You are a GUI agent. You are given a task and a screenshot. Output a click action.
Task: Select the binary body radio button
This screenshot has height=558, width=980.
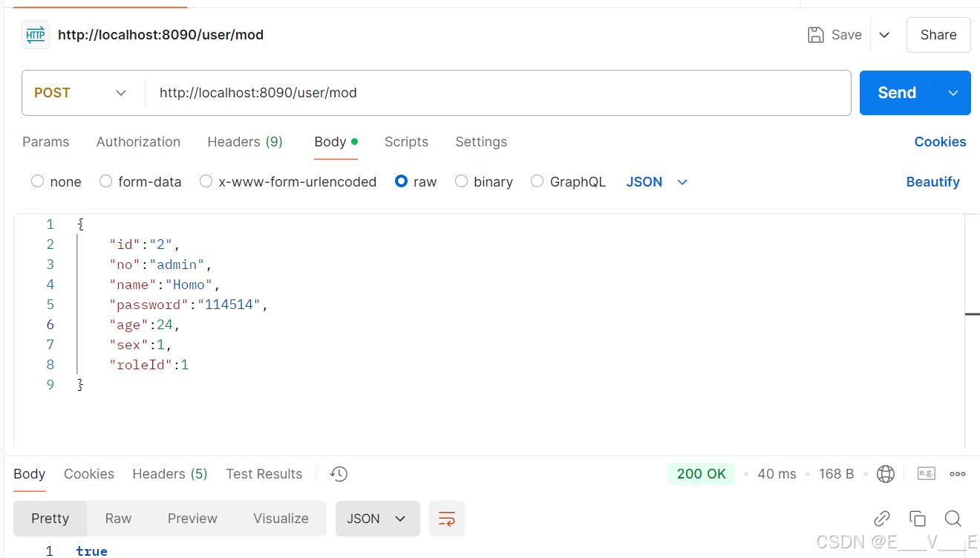point(461,181)
